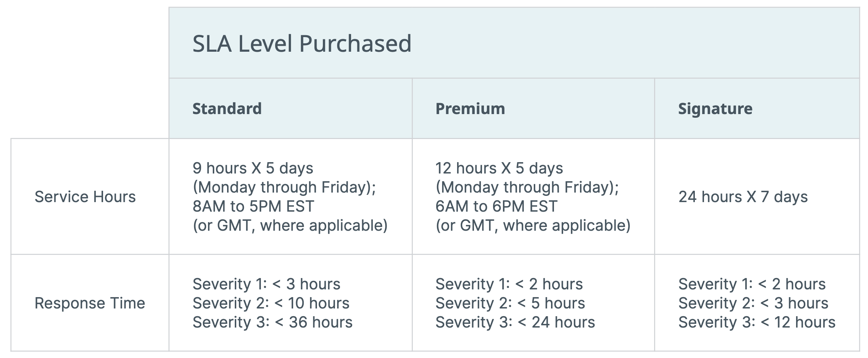This screenshot has width=868, height=358.
Task: Click the 12 hours X 5 days text
Action: 499,168
